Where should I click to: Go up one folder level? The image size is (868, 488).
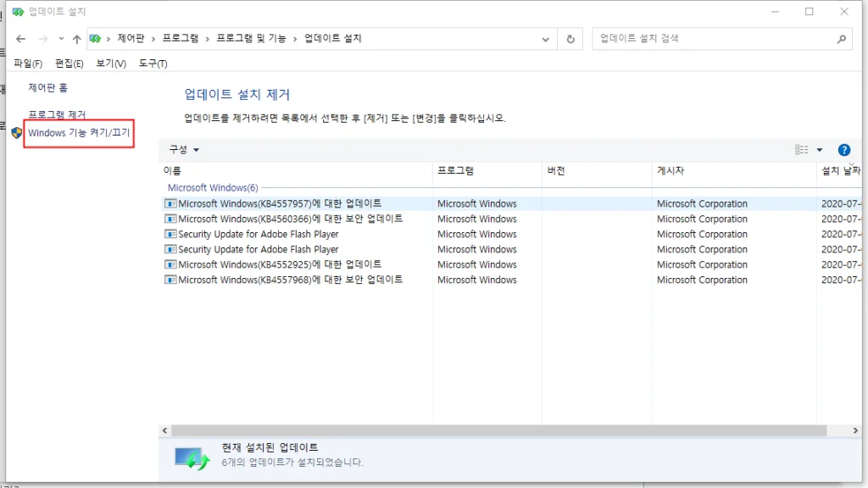tap(76, 39)
